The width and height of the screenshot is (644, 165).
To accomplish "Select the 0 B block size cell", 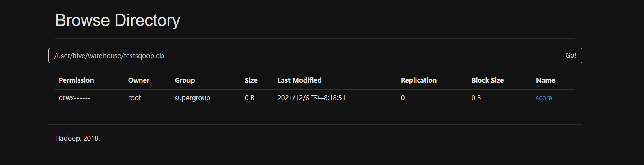I will 476,98.
